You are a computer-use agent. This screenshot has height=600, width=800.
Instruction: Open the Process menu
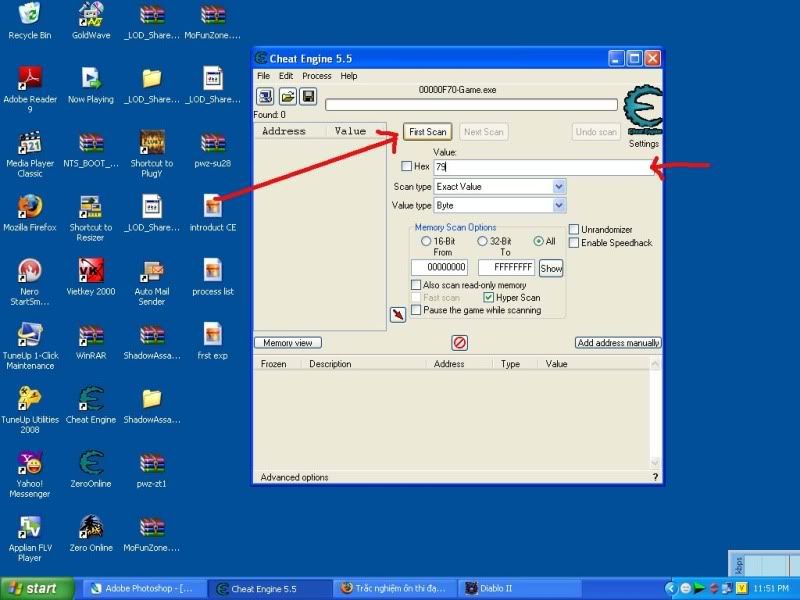[x=317, y=76]
